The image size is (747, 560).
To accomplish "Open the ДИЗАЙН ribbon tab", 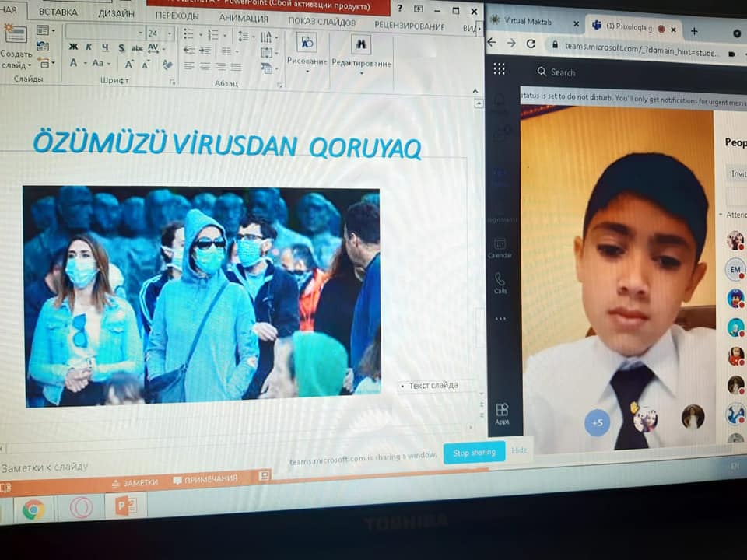I will click(116, 13).
